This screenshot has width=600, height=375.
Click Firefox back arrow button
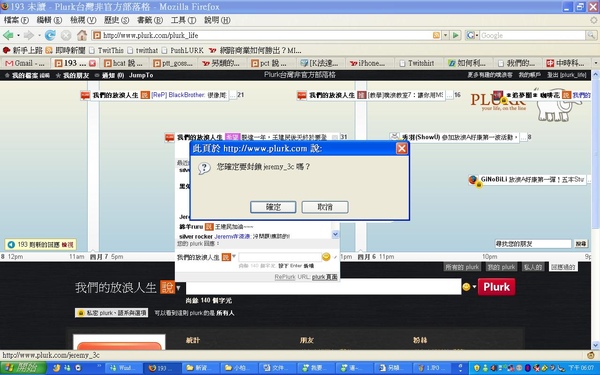pyautogui.click(x=8, y=35)
